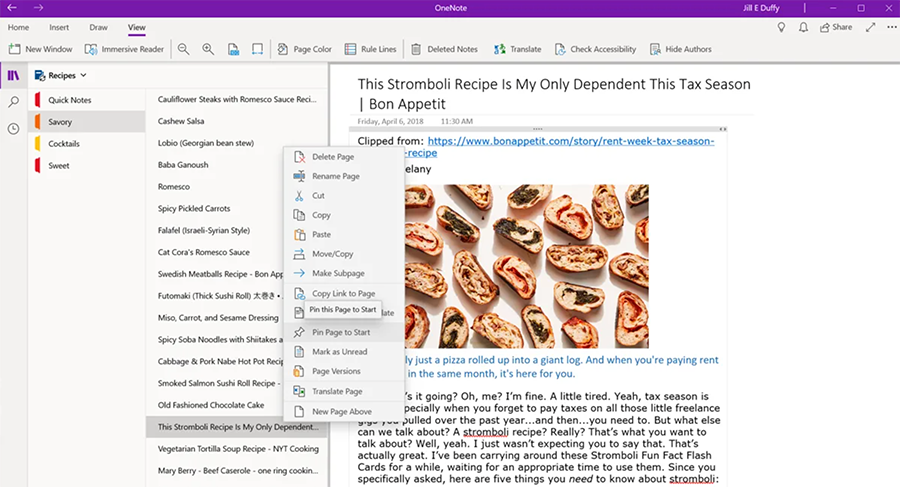The height and width of the screenshot is (487, 900).
Task: Run Check Accessibility
Action: [595, 49]
